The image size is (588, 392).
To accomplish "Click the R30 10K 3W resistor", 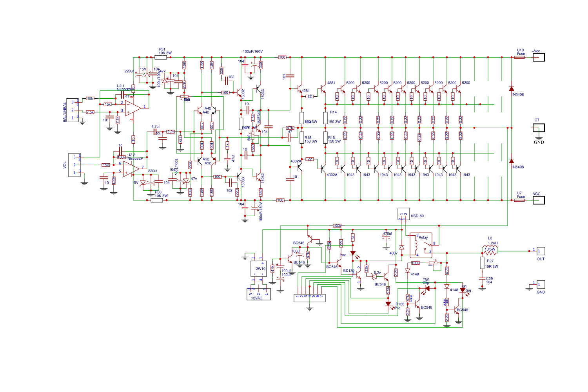I will [x=157, y=200].
